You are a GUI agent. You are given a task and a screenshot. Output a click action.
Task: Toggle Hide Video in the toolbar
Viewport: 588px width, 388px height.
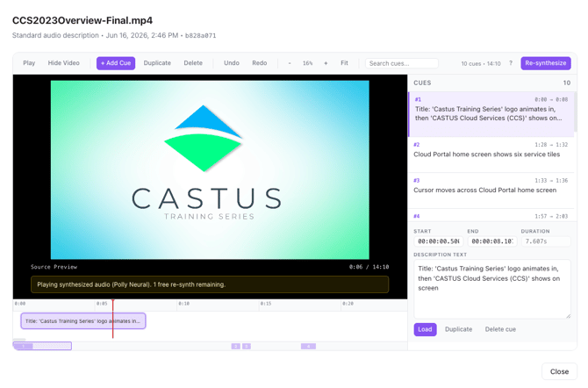pyautogui.click(x=64, y=63)
